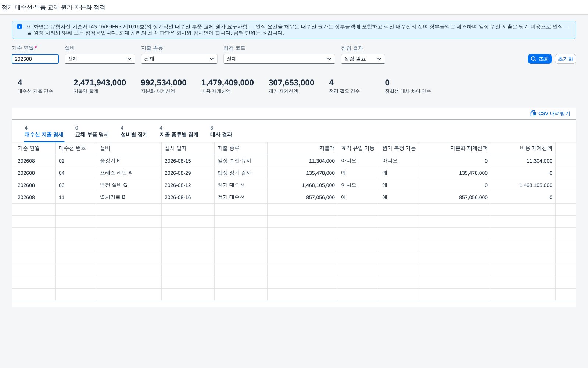
Task: Click the 일상 수선·유지 cell
Action: click(x=241, y=161)
